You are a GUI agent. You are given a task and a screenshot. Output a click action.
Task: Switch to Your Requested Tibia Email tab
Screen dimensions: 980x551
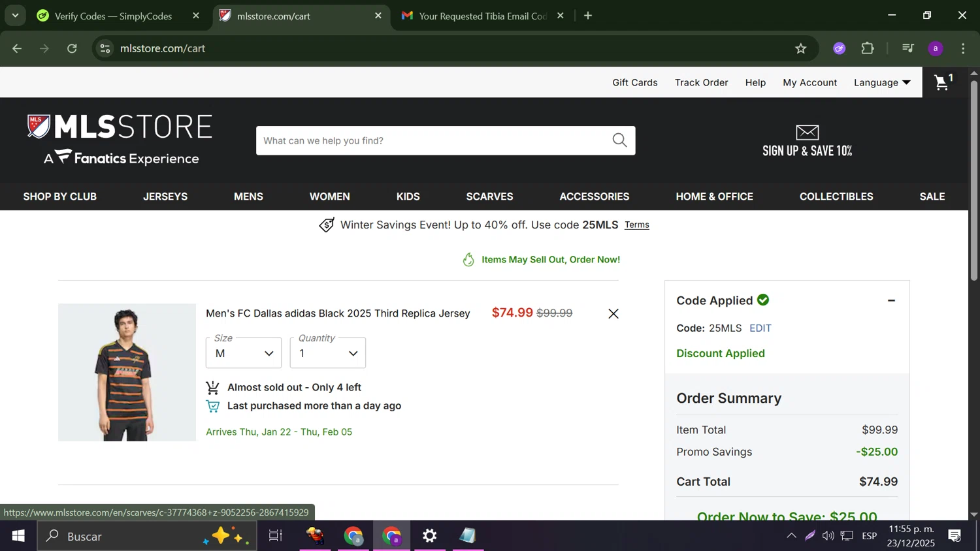[x=483, y=16]
